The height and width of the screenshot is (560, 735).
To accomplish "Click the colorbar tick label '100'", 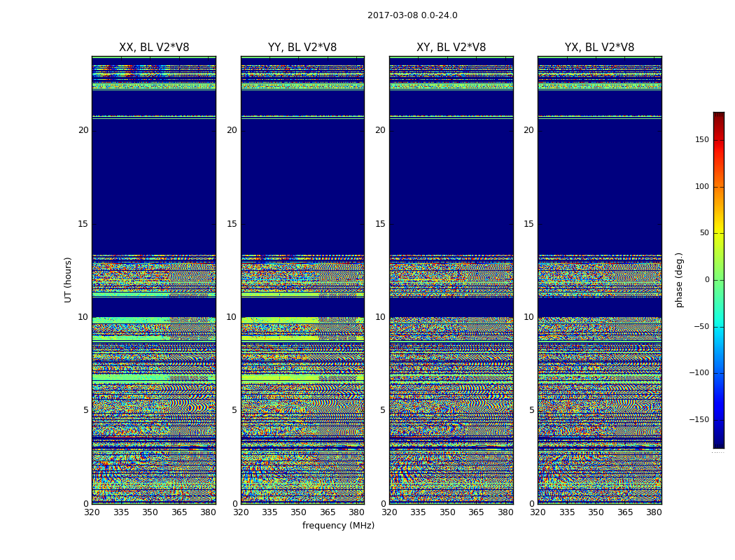I will click(x=702, y=186).
